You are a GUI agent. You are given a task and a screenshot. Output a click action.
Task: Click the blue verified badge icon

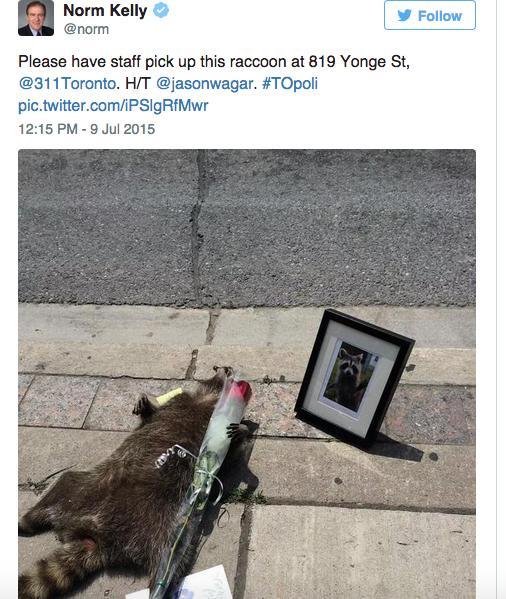tap(161, 10)
